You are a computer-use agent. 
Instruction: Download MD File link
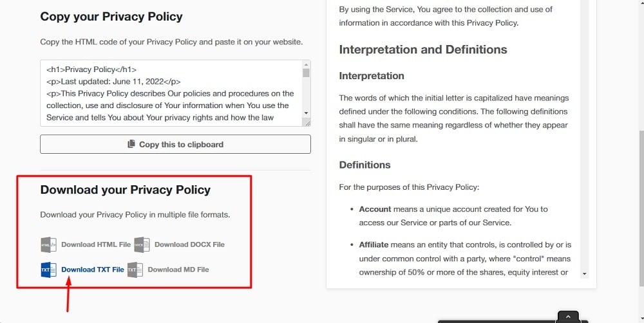click(x=178, y=270)
